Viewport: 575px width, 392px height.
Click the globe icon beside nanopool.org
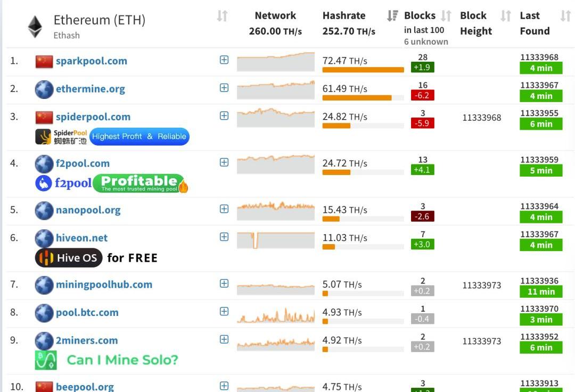(x=44, y=211)
